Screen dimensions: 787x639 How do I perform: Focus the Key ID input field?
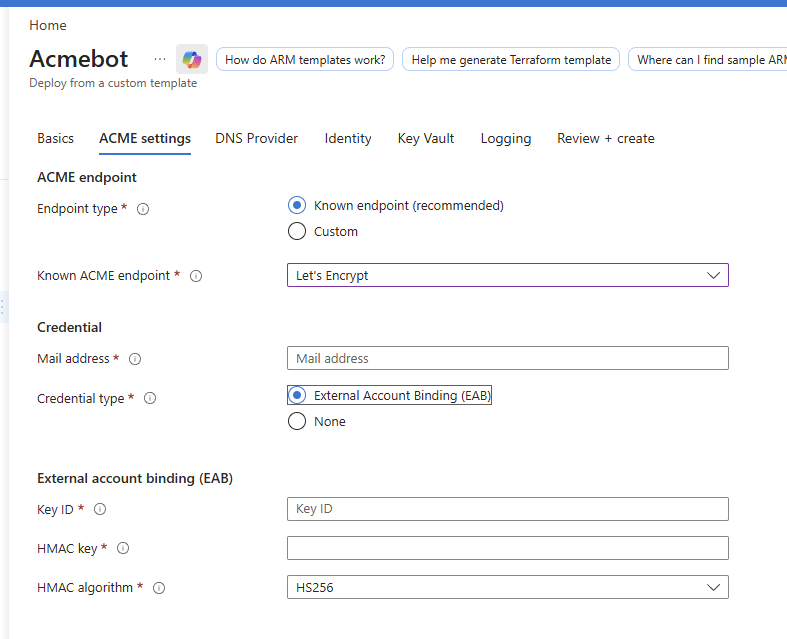pyautogui.click(x=508, y=509)
